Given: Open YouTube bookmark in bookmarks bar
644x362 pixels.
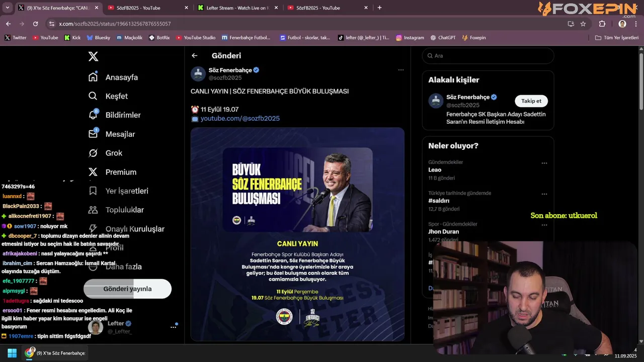Looking at the screenshot, I should click(x=45, y=38).
